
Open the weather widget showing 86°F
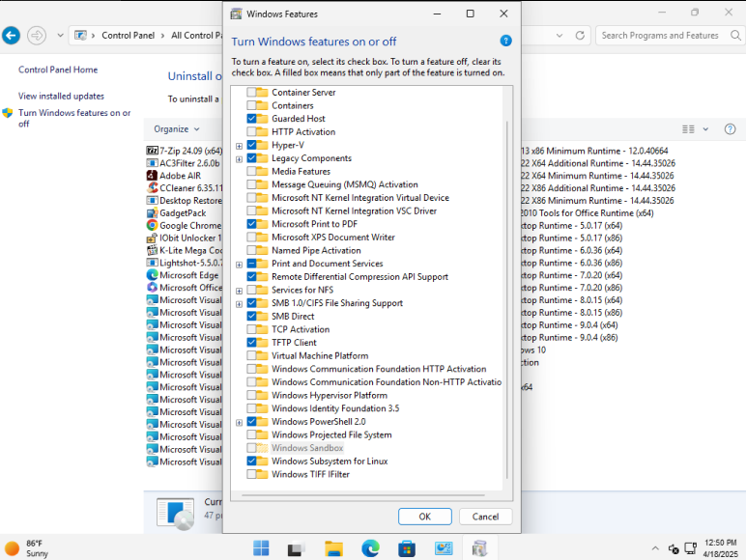tap(27, 548)
